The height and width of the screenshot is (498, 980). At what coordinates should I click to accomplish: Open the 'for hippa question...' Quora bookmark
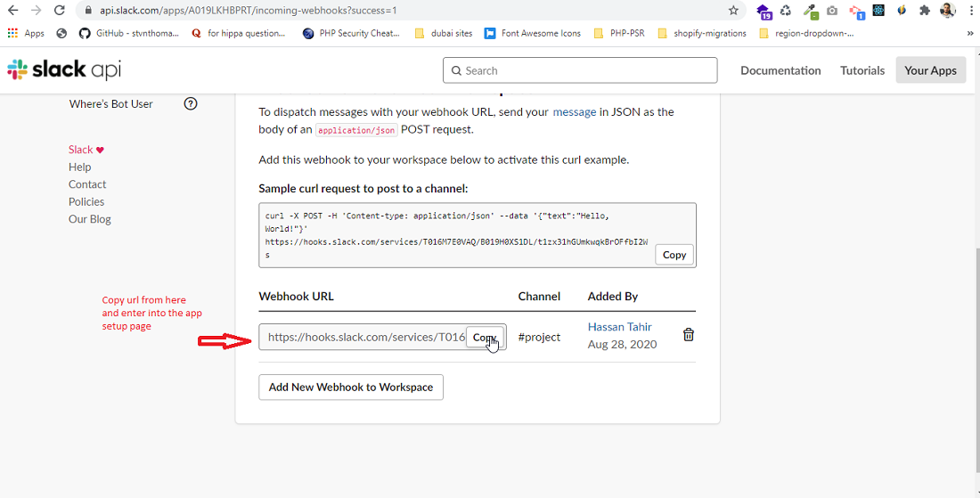pos(238,33)
